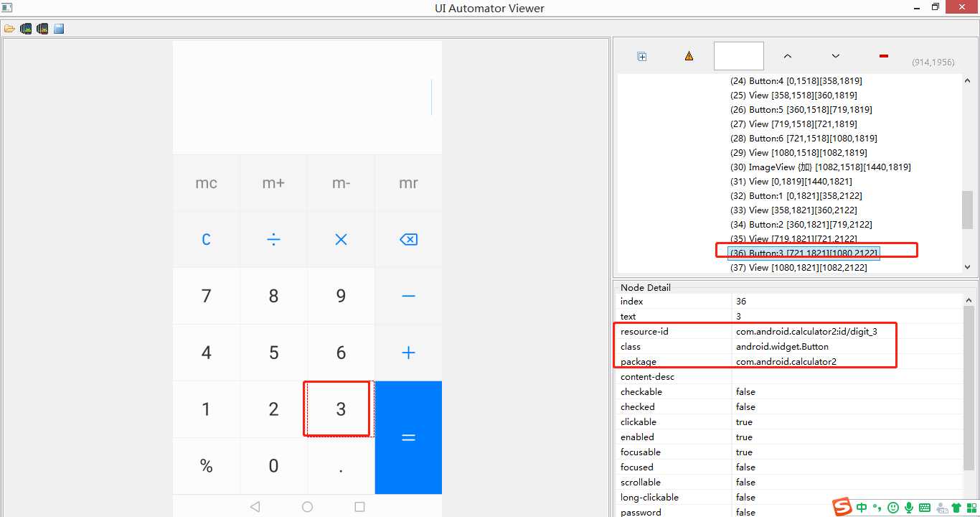This screenshot has height=517, width=980.
Task: Tap digit 9 on the calculator
Action: coord(341,296)
